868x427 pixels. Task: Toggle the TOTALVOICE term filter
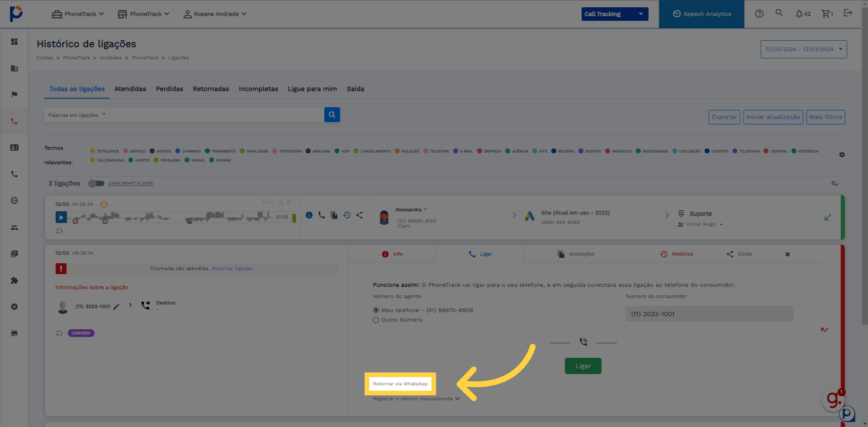point(104,151)
